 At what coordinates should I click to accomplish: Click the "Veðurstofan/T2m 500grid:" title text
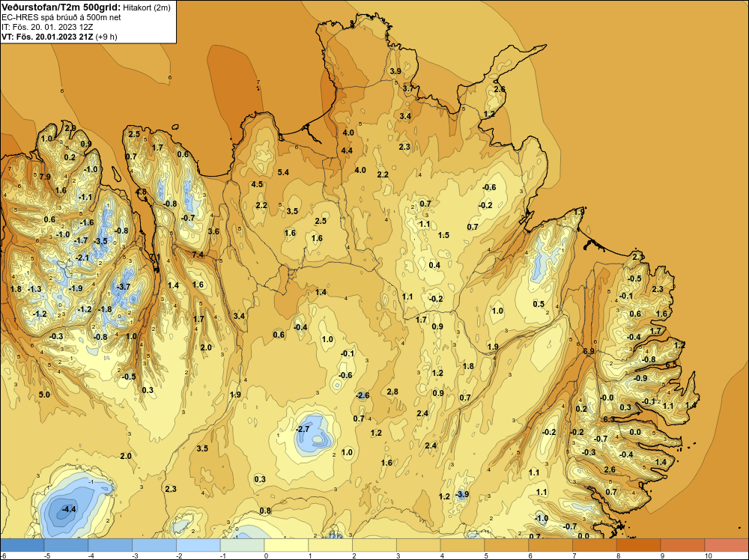pos(61,7)
